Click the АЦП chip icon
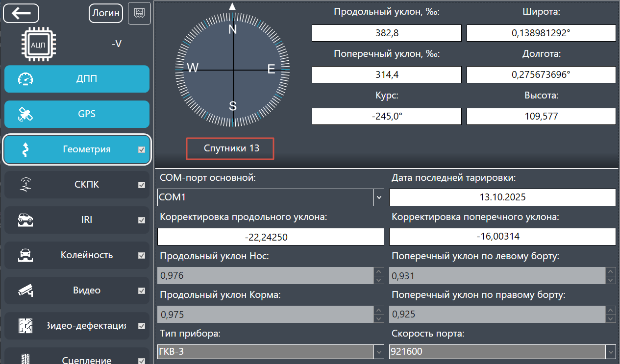The width and height of the screenshot is (620, 364). (38, 44)
